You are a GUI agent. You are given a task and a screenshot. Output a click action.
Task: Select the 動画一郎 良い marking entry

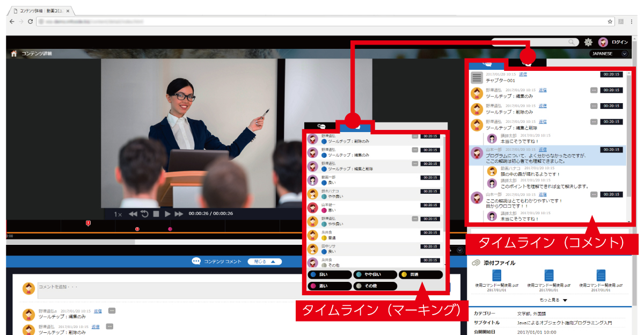[375, 180]
